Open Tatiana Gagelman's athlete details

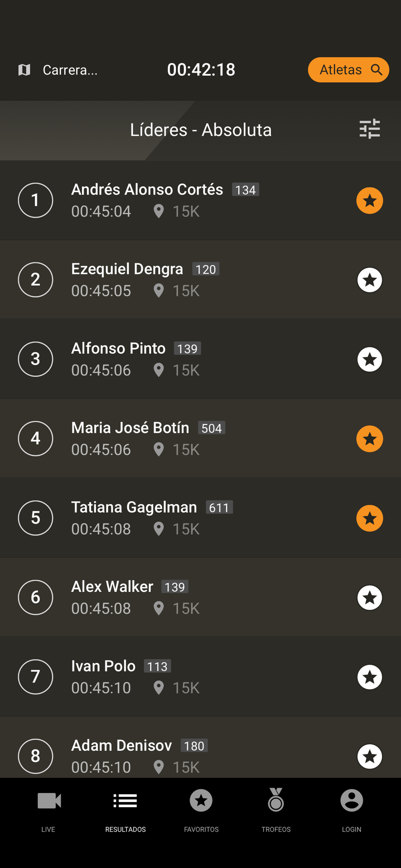coord(134,507)
